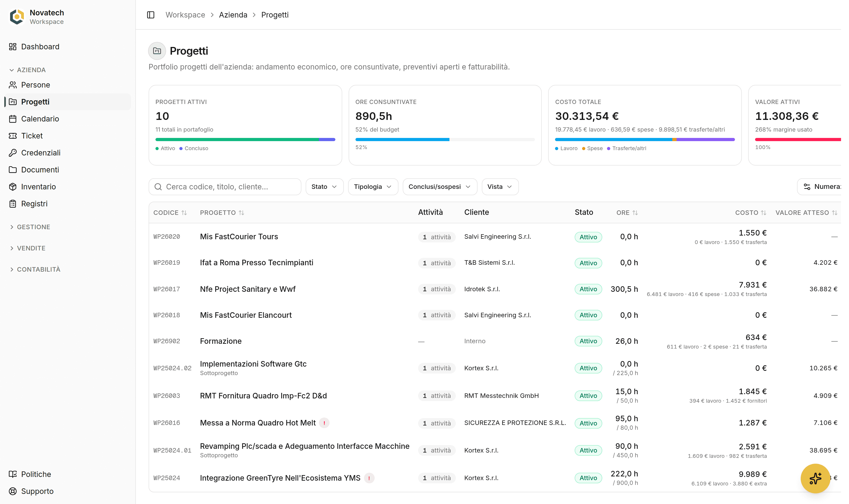The height and width of the screenshot is (504, 849).
Task: Click the Ticket icon in the sidebar
Action: (x=13, y=136)
